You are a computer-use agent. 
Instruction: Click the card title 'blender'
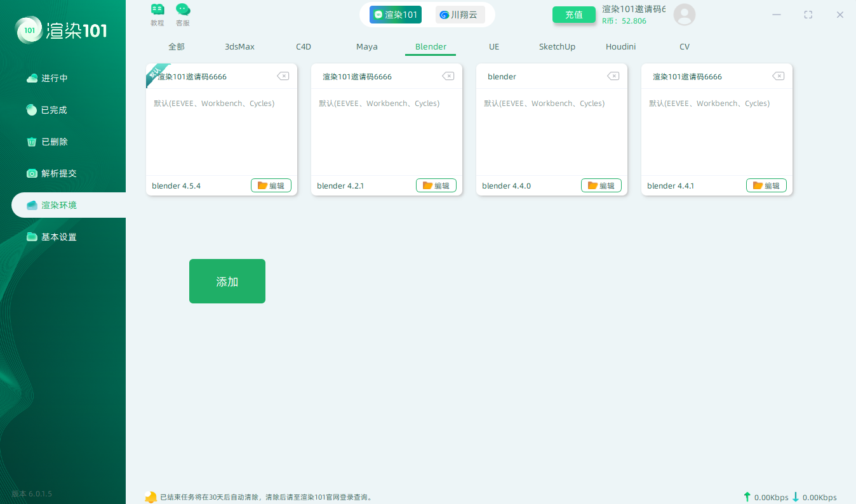(x=502, y=77)
